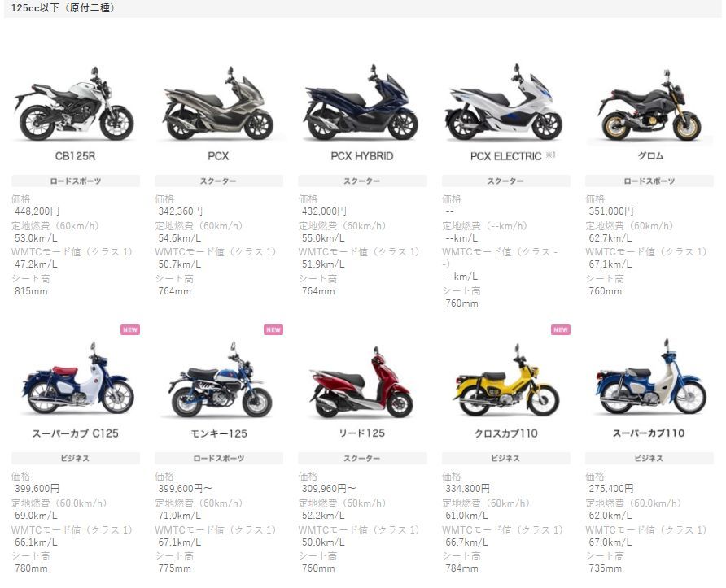Open the CB125R model name link
Screen dimensions: 726x588
click(75, 156)
